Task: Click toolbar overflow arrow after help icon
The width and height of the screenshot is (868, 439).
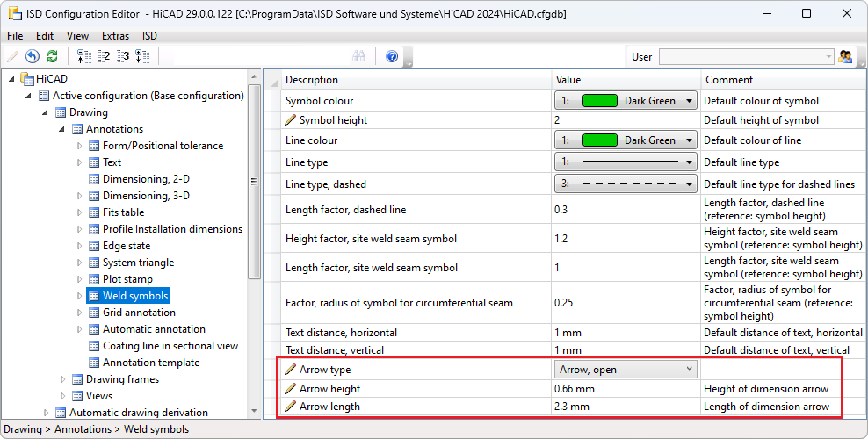Action: coord(408,57)
